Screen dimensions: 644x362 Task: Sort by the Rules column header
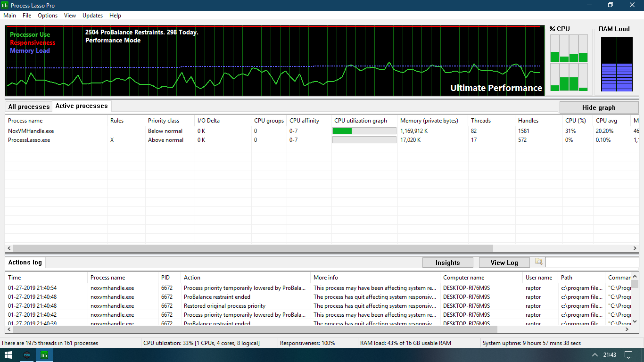126,121
